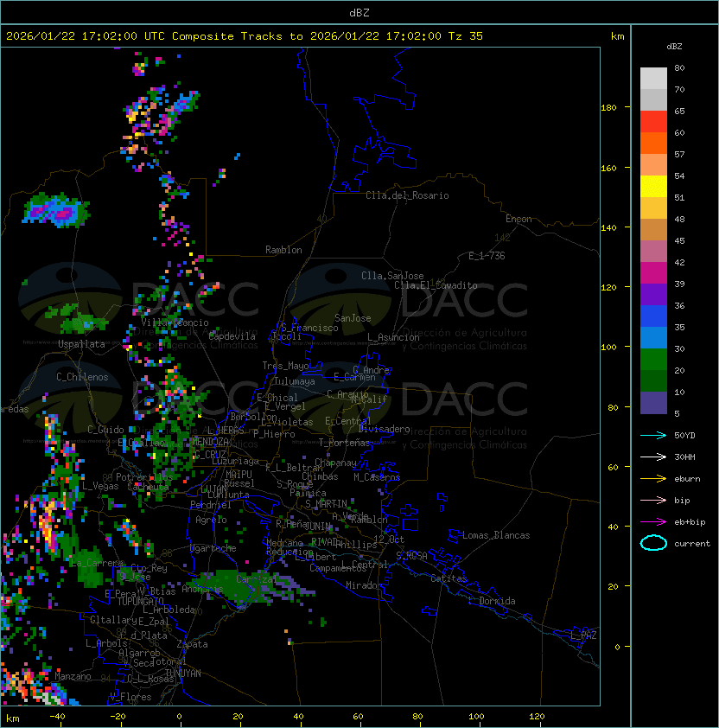Click the 'E_1-736' map label
The image size is (719, 728).
pyautogui.click(x=487, y=256)
